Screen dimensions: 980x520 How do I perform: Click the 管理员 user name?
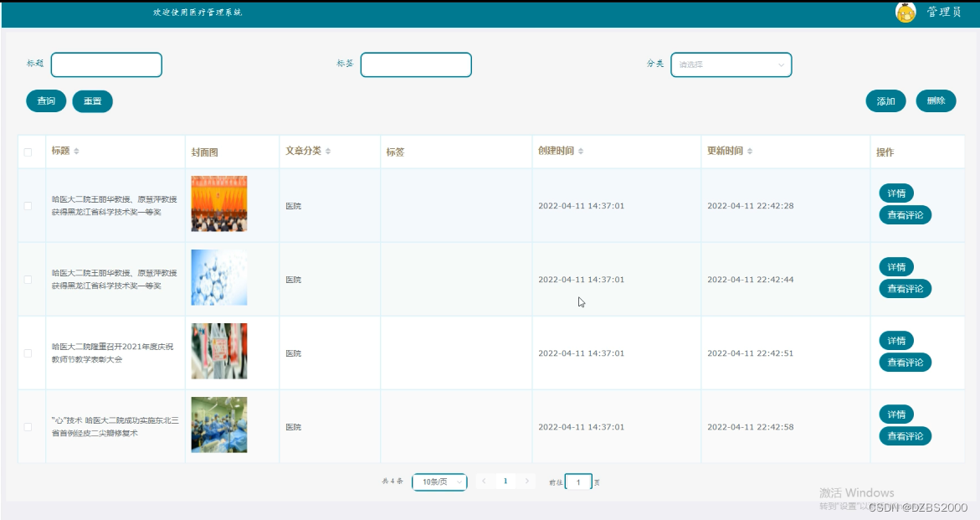coord(944,12)
